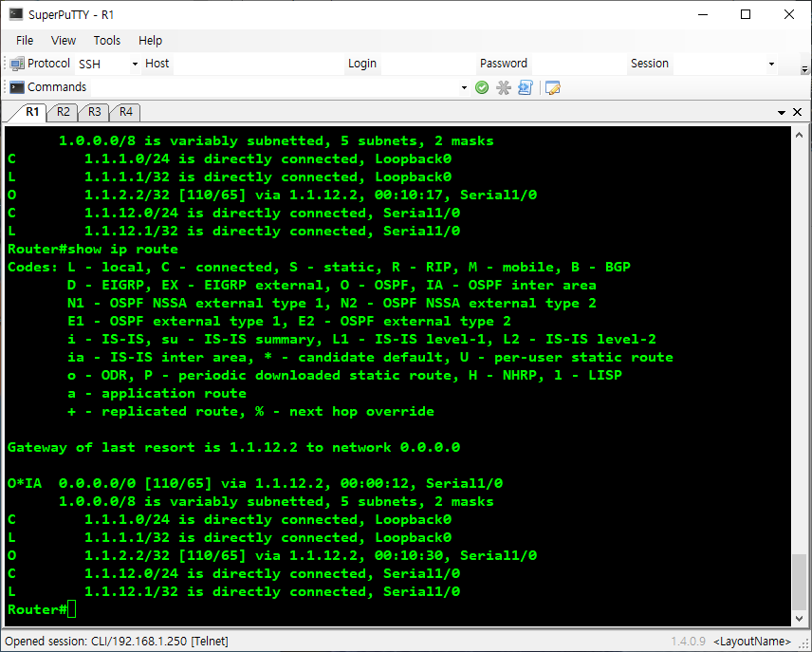
Task: Switch to the R4 tab
Action: pyautogui.click(x=126, y=112)
